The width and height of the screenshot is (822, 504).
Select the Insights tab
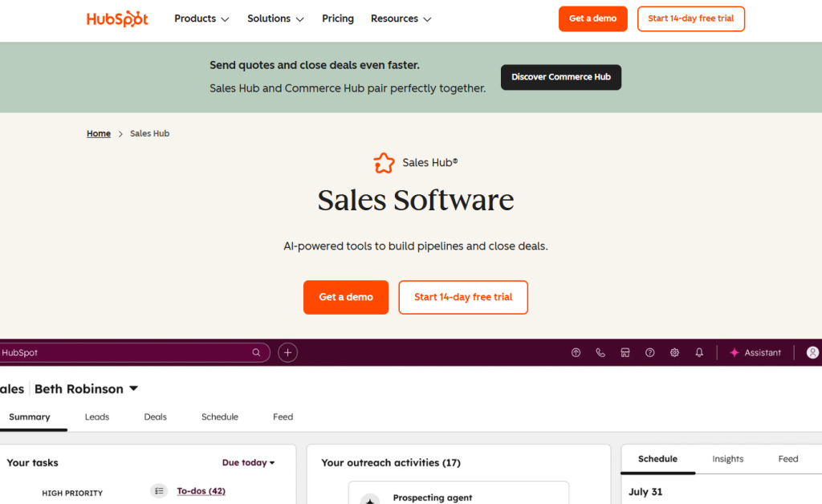coord(727,459)
